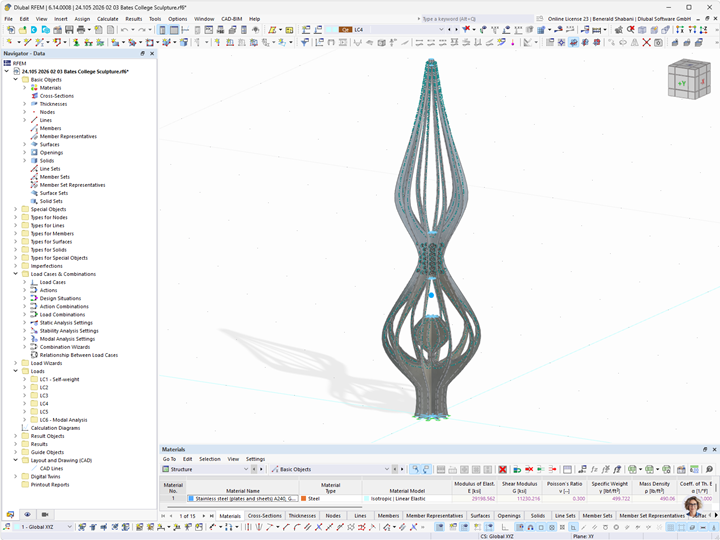Toggle the Tables panel display button
This screenshot has height=540, width=720.
[x=174, y=30]
